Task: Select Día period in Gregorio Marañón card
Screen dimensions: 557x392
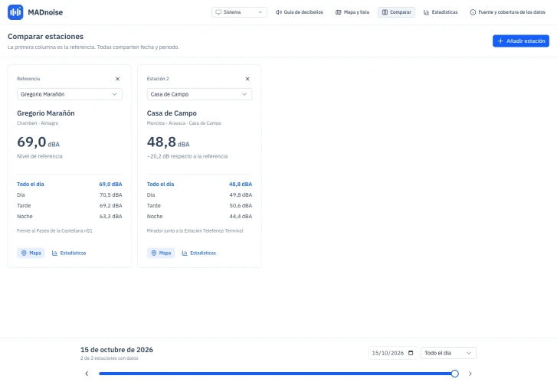Action: tap(70, 194)
